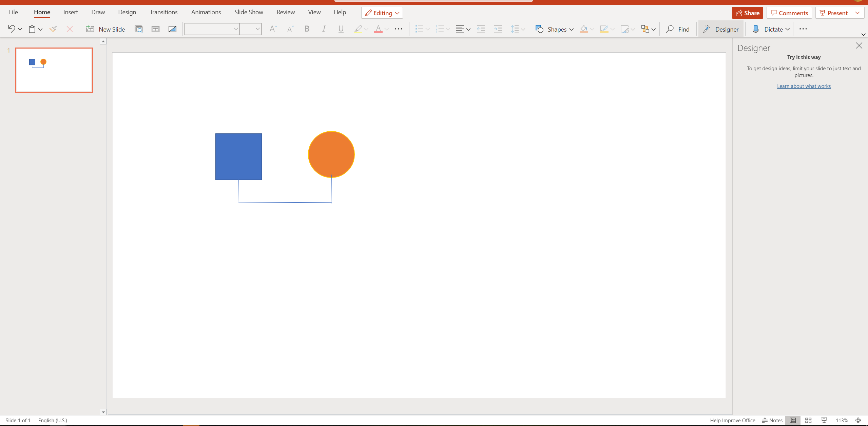
Task: Open the Insert ribbon tab
Action: click(x=70, y=12)
